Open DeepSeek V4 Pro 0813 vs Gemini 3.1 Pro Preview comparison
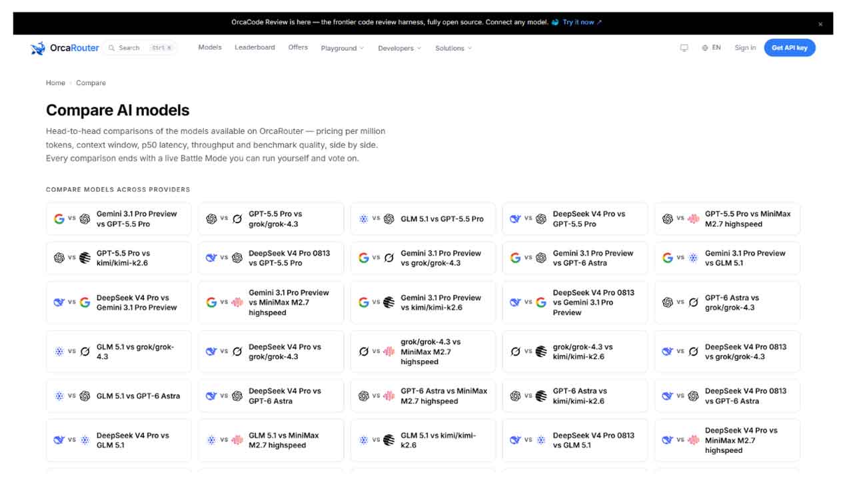The width and height of the screenshot is (853, 504). click(575, 302)
